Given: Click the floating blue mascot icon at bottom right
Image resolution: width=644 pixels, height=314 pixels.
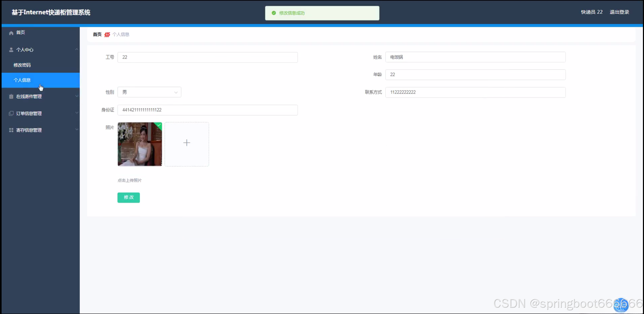Looking at the screenshot, I should tap(621, 305).
